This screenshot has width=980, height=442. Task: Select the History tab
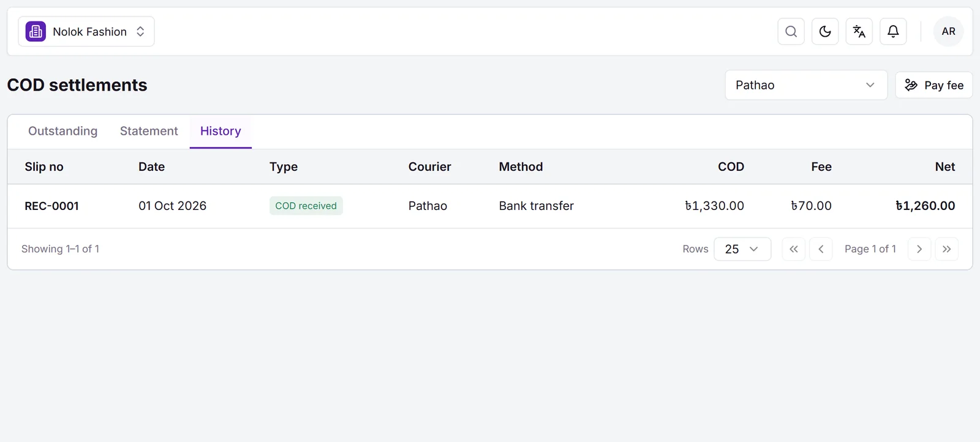click(221, 131)
